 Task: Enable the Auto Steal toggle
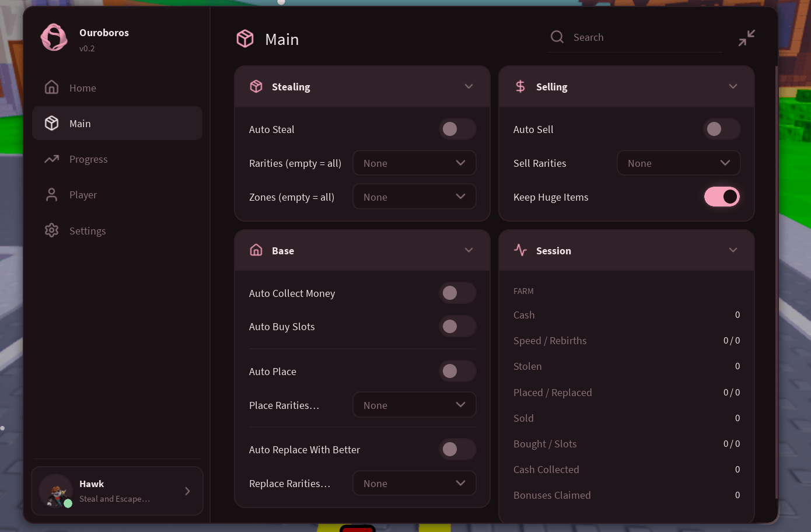point(457,129)
